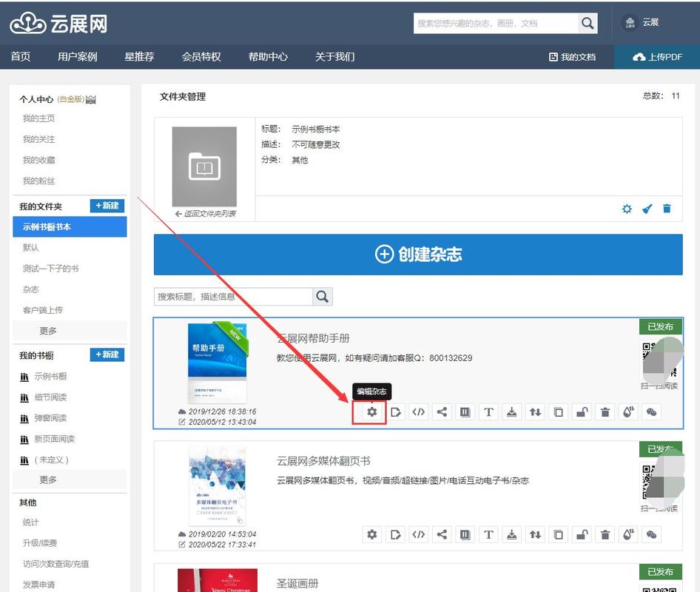Click the unlock padlock icon for 云展网帮助手册
The height and width of the screenshot is (592, 700).
582,411
